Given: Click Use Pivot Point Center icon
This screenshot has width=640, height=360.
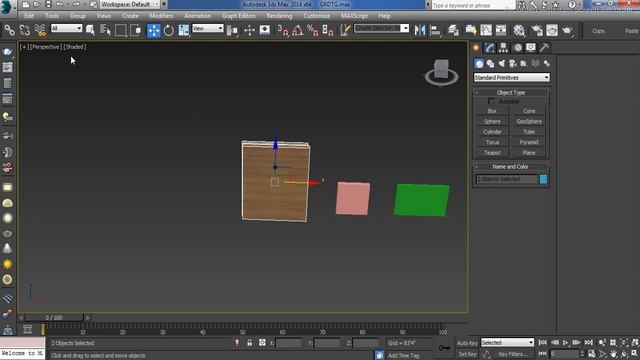Looking at the screenshot, I should pos(232,30).
